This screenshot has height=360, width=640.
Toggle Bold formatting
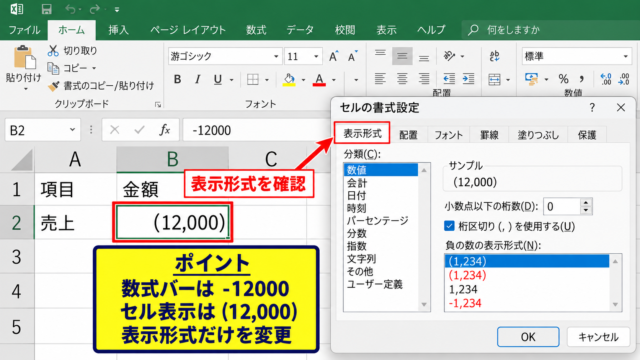[177, 79]
